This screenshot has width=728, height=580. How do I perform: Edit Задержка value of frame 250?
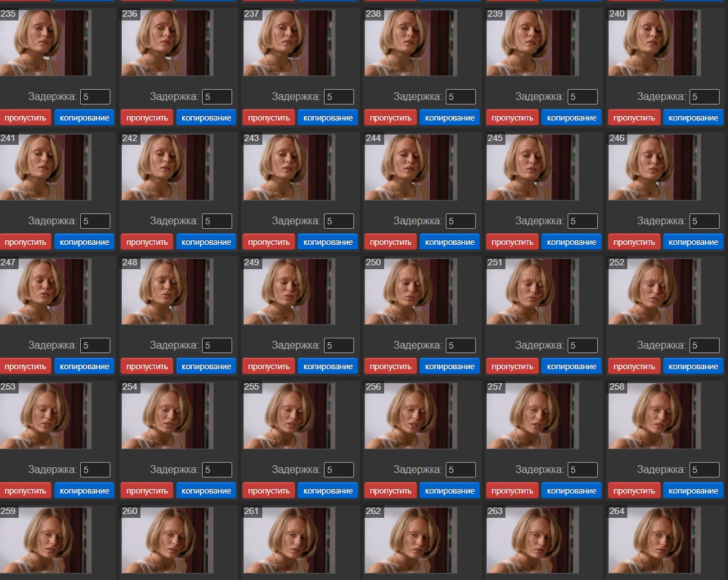pos(461,345)
